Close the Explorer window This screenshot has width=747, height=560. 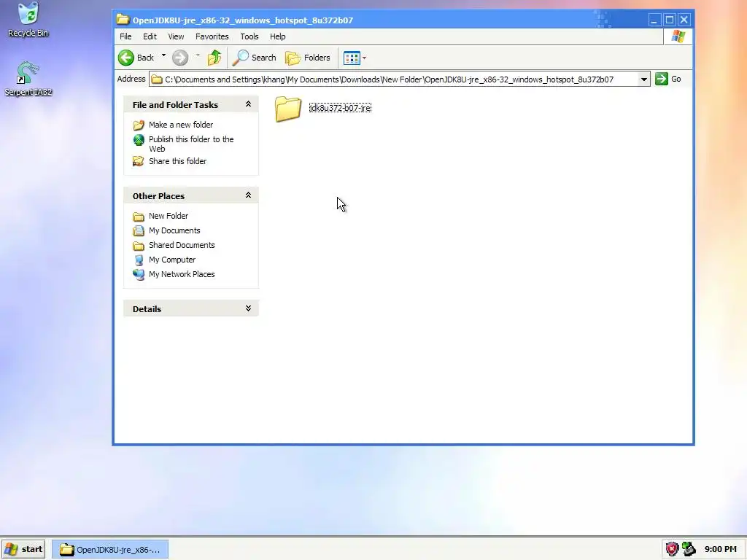[x=684, y=20]
